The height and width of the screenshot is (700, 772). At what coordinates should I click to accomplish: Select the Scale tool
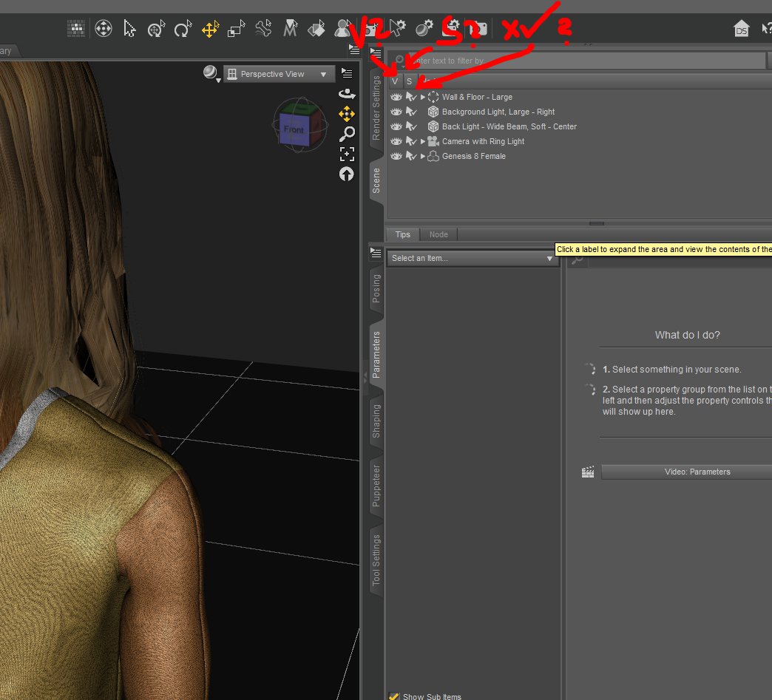click(x=237, y=29)
